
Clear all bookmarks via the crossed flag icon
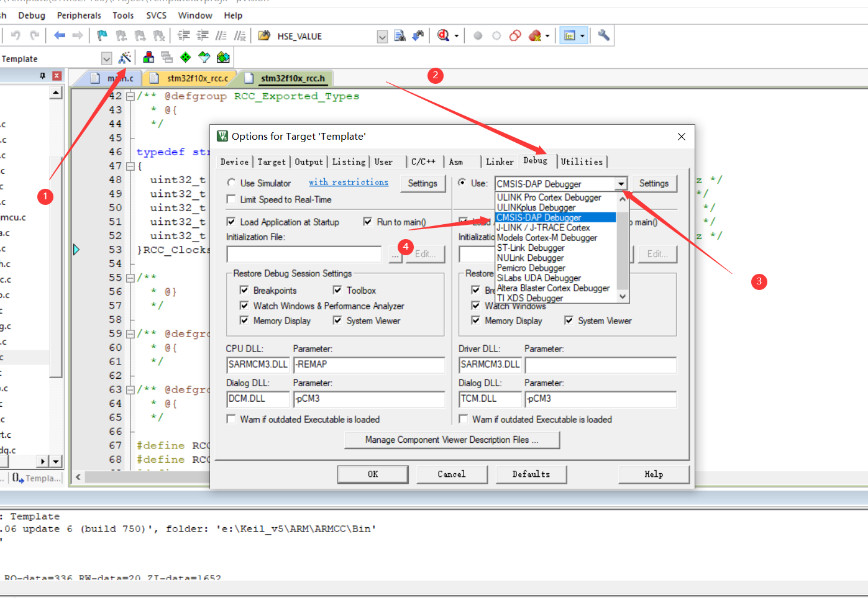point(159,35)
